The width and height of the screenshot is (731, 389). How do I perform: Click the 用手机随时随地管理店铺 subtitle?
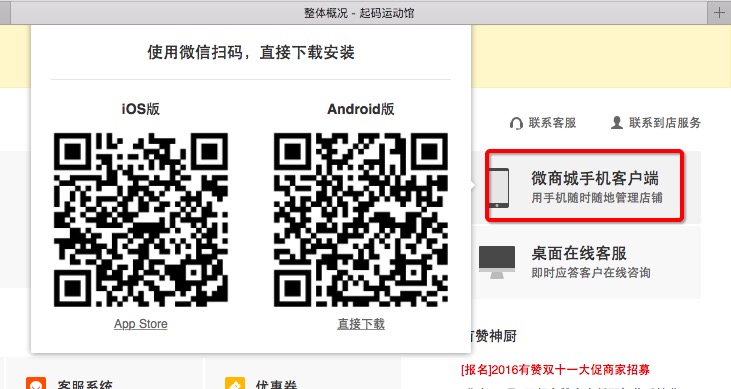click(597, 198)
